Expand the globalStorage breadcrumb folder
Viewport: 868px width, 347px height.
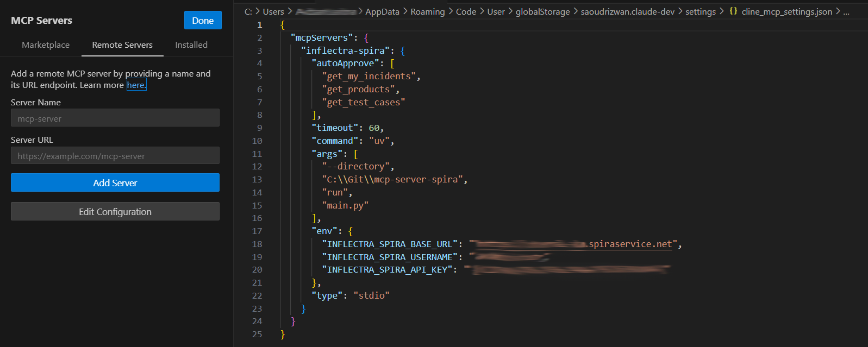542,12
